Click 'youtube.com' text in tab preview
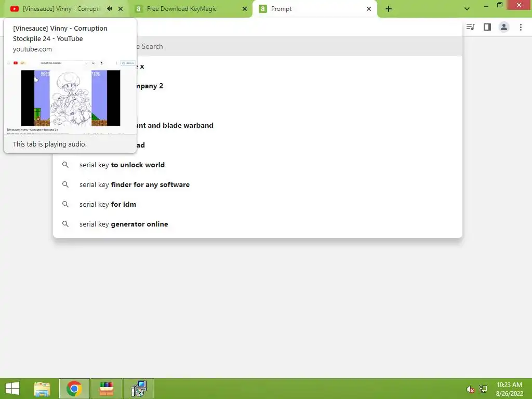The width and height of the screenshot is (532, 399). [32, 49]
